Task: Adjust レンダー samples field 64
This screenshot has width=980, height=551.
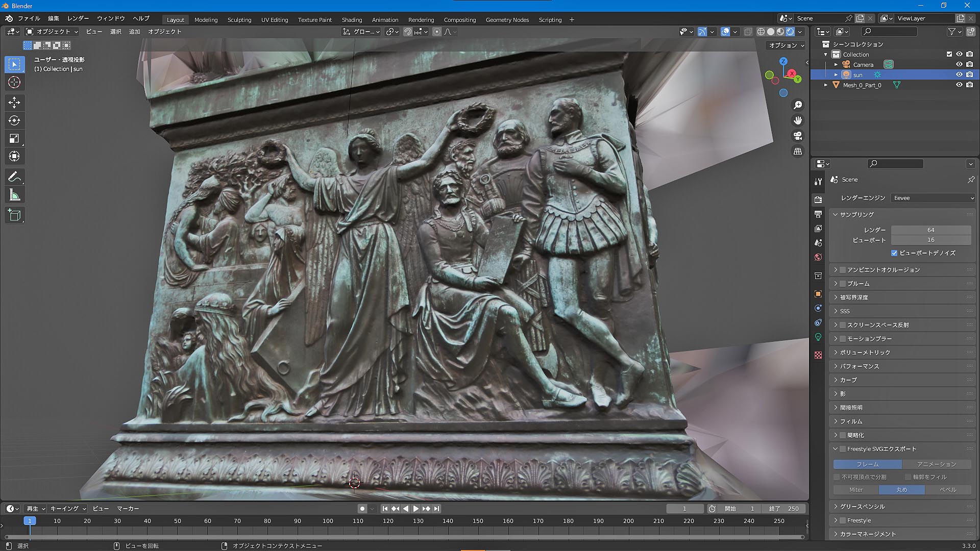Action: pos(931,230)
